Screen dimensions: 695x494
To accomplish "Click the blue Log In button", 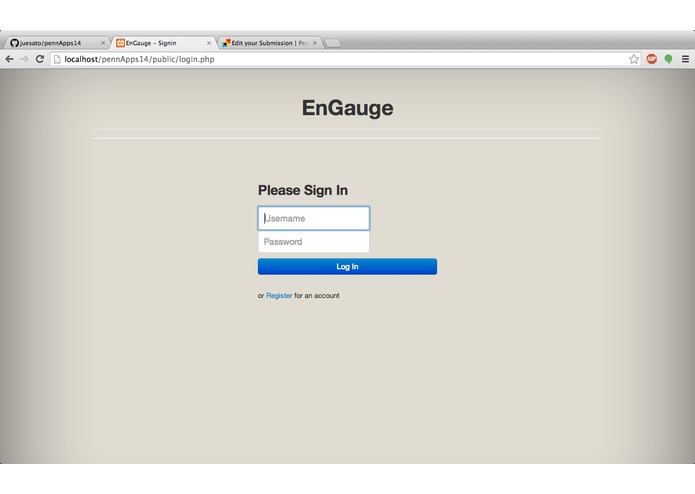I will (348, 266).
